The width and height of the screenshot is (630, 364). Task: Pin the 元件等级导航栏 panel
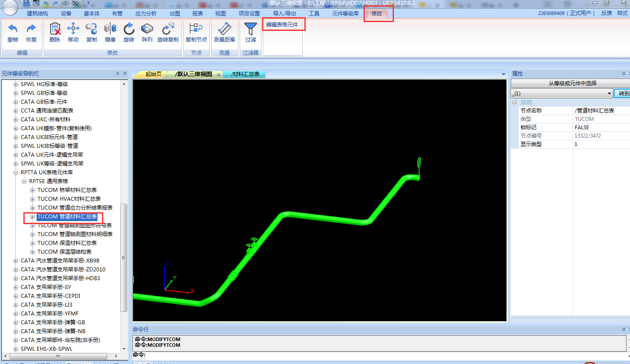coord(117,74)
